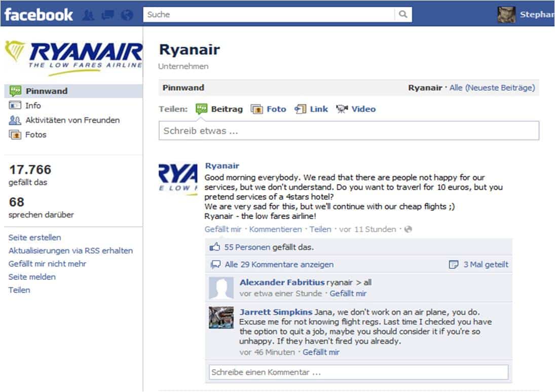Click Gefällt mir nicht mehr link
Screen dimensions: 555x392
point(47,264)
